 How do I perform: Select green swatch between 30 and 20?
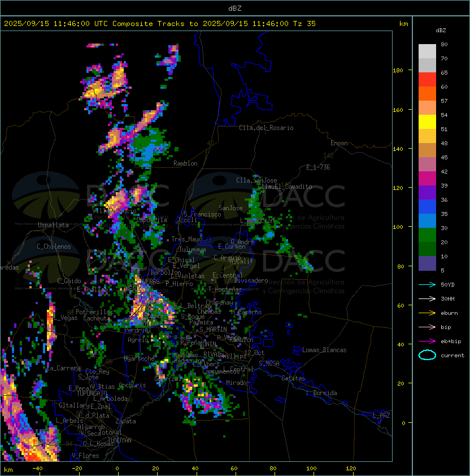point(427,235)
